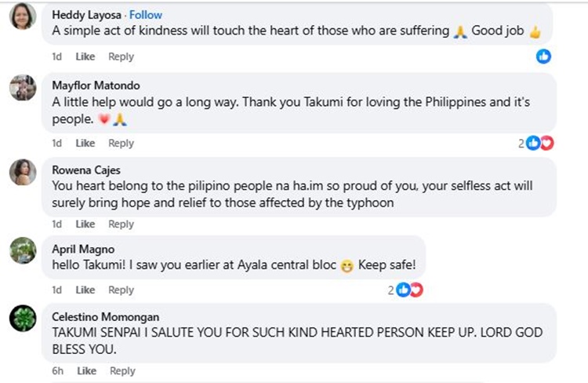
Task: Reply to Celestino Momongan's comment
Action: (122, 370)
